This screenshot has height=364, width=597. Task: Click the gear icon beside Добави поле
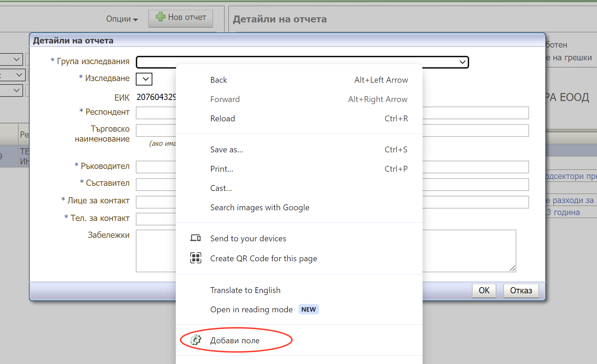pyautogui.click(x=196, y=340)
